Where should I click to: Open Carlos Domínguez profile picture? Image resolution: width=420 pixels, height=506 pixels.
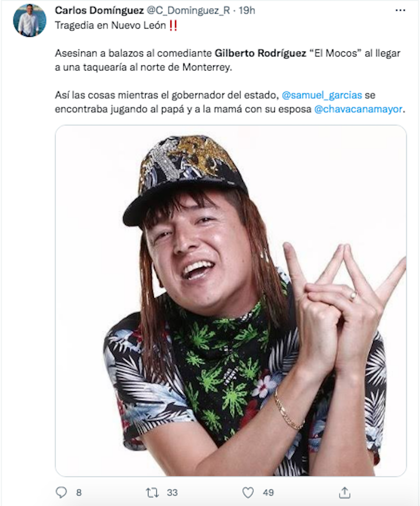[x=30, y=21]
